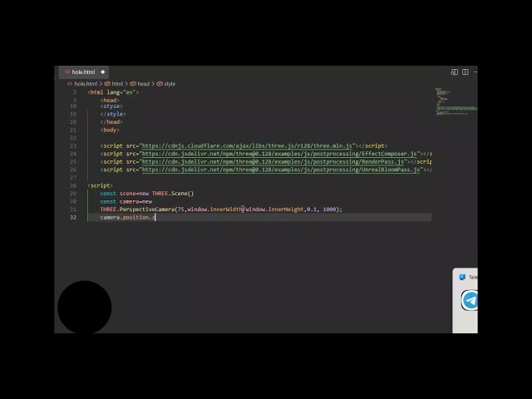The image size is (532, 399).
Task: Click the style breadcrumb item
Action: (170, 84)
